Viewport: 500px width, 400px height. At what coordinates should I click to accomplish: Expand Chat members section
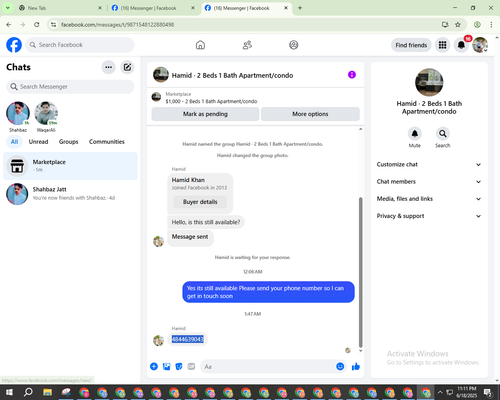pos(429,182)
